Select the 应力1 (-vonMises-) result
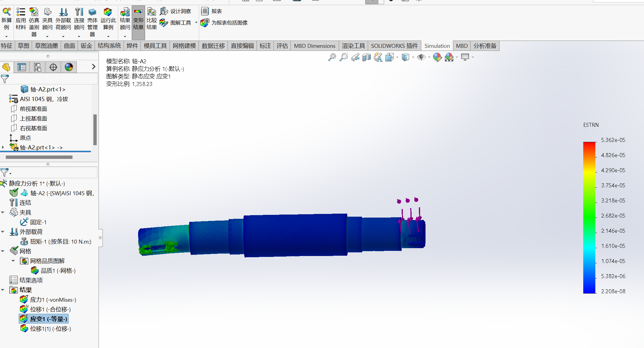This screenshot has width=644, height=348. coord(53,300)
